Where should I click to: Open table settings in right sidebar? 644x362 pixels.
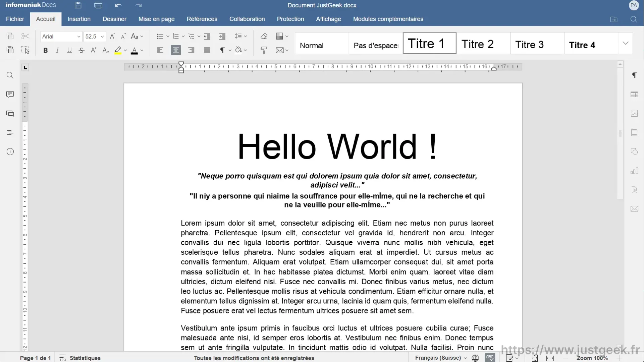(x=634, y=95)
